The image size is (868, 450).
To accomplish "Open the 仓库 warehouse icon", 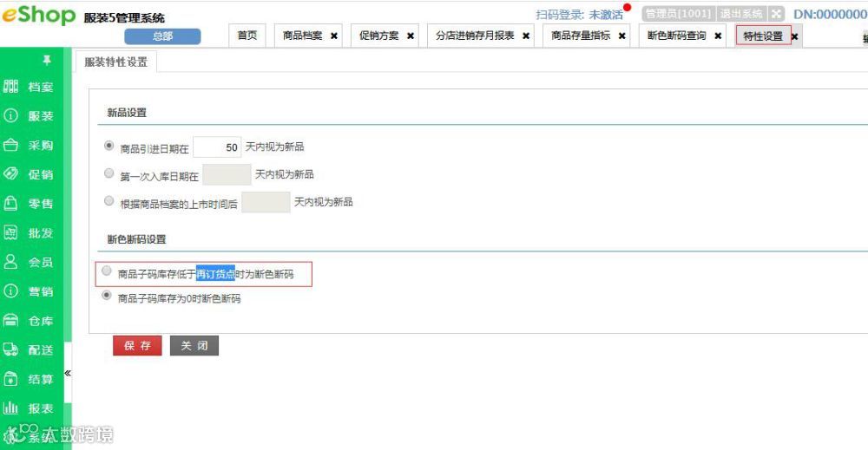I will tap(10, 321).
